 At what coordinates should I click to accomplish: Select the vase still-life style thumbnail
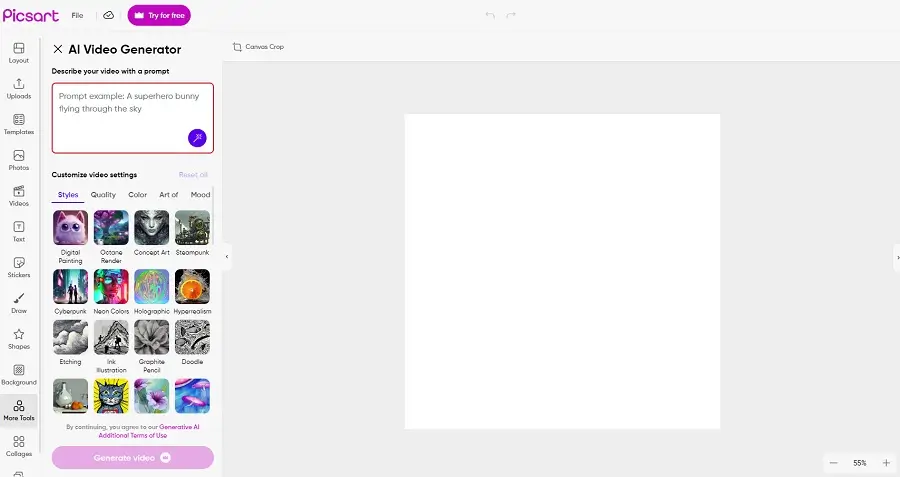[x=71, y=396]
